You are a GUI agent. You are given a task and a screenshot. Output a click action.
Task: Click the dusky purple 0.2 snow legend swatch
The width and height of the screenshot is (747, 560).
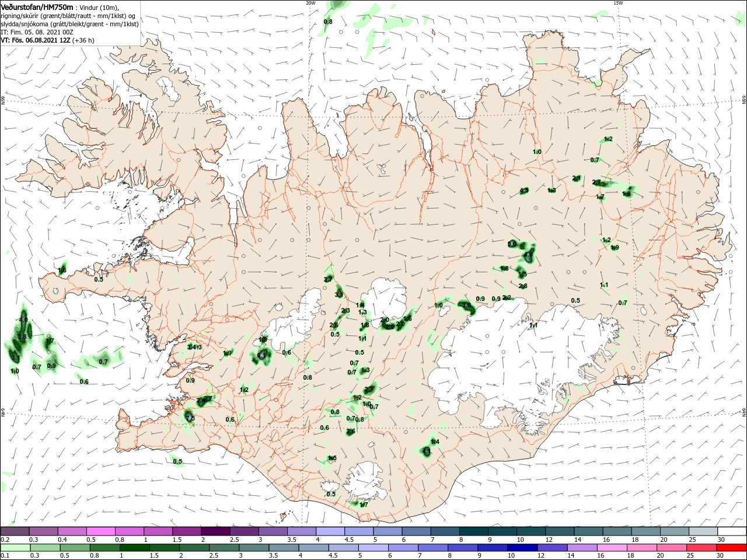[15, 531]
